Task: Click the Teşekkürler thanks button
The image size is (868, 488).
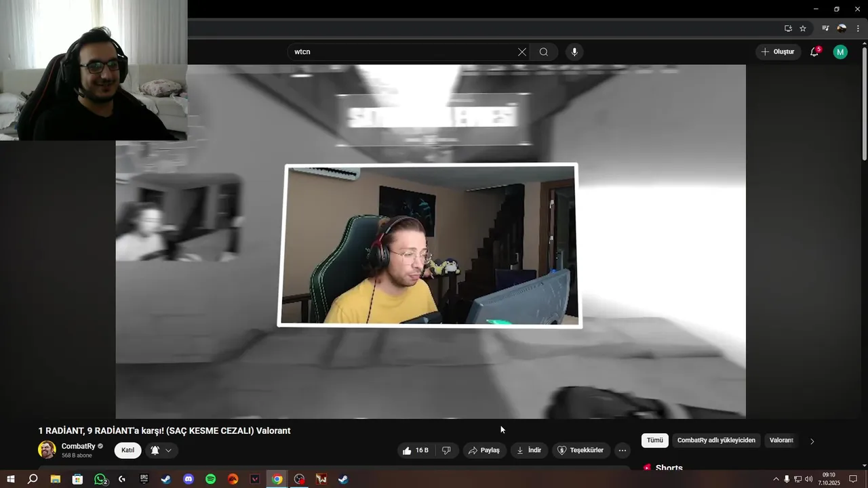Action: click(580, 450)
